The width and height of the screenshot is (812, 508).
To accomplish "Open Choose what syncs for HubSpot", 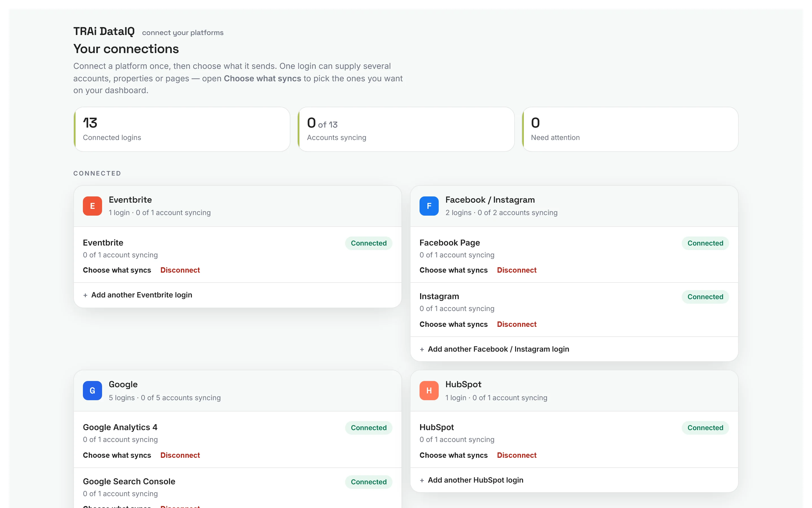I will [453, 455].
